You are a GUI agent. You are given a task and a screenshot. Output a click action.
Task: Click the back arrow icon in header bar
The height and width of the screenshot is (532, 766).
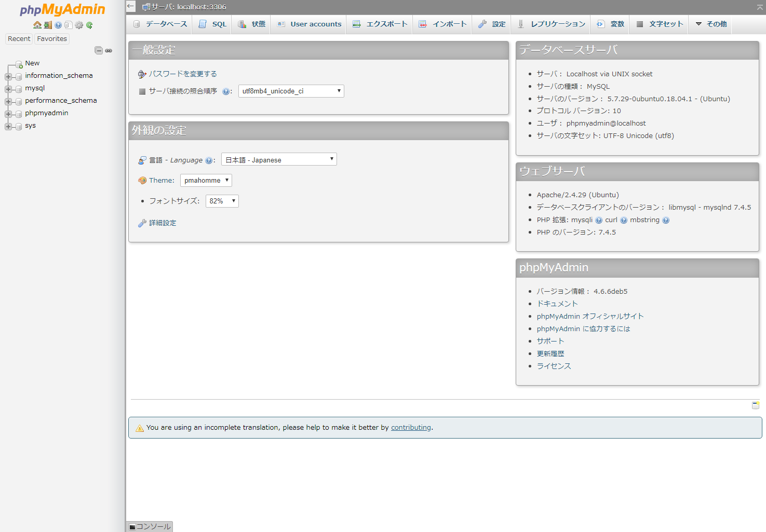(x=130, y=6)
